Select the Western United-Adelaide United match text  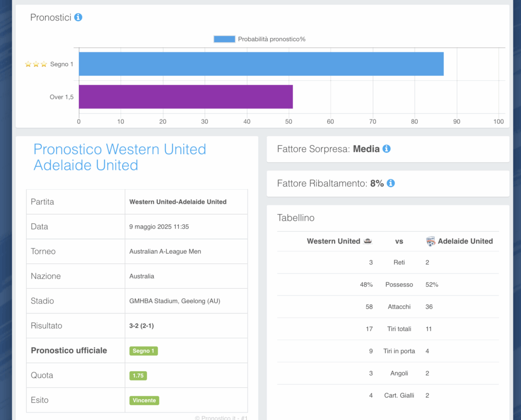pos(178,202)
